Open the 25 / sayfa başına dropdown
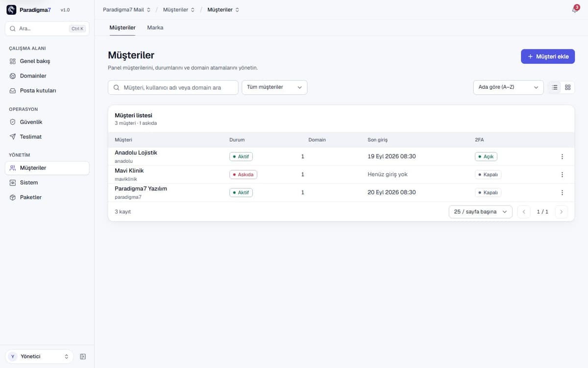The image size is (588, 368). pos(481,212)
